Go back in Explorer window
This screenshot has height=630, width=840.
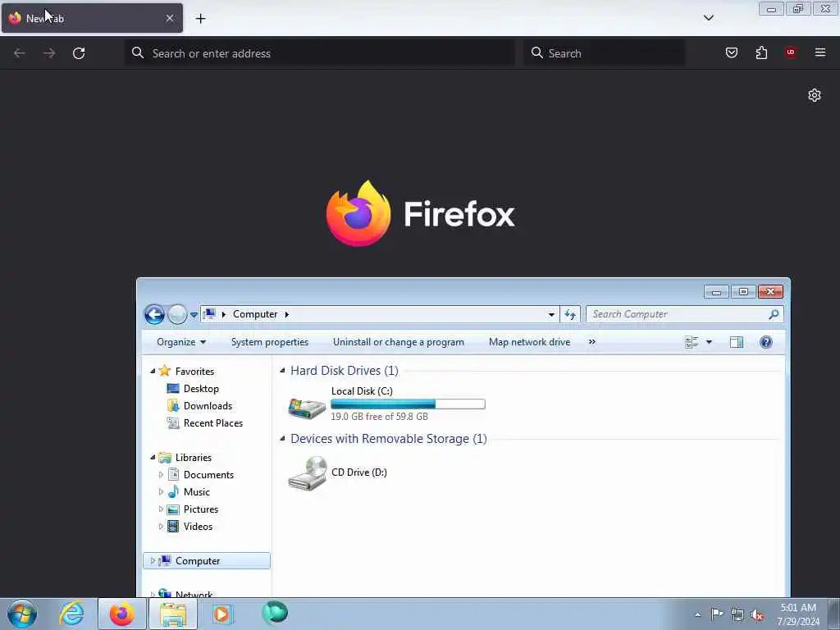tap(154, 314)
